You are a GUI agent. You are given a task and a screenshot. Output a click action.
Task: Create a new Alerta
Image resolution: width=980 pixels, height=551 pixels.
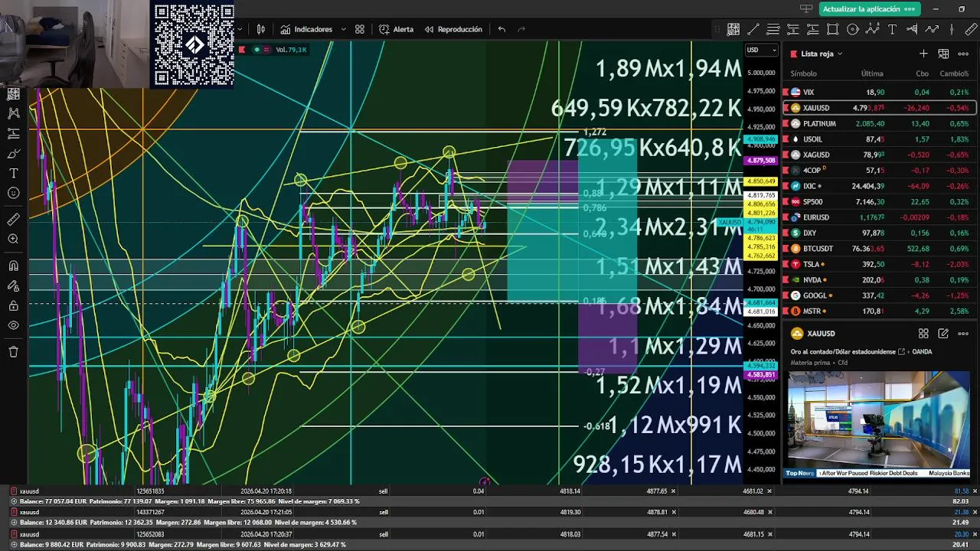point(396,29)
